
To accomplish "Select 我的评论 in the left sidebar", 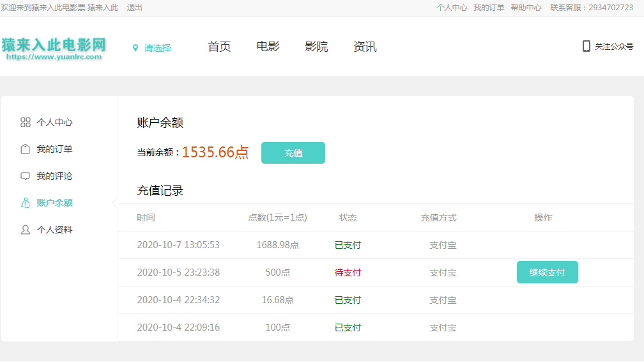I will pos(55,176).
